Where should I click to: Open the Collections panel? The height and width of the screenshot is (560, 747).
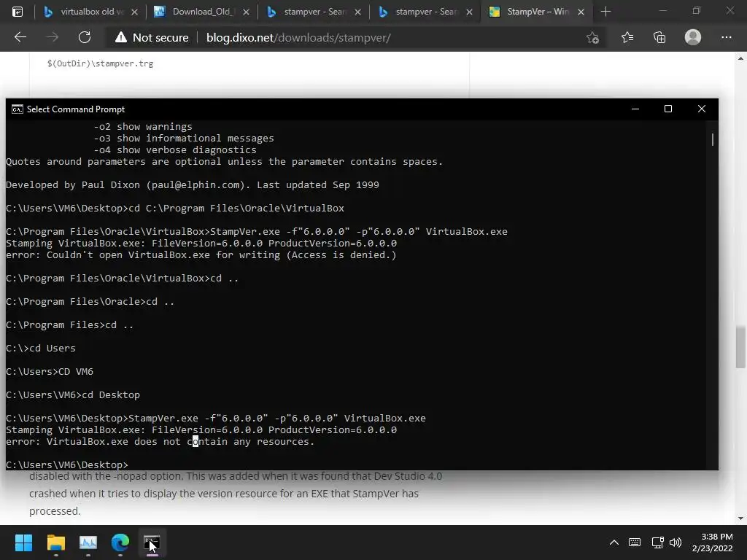tap(659, 38)
